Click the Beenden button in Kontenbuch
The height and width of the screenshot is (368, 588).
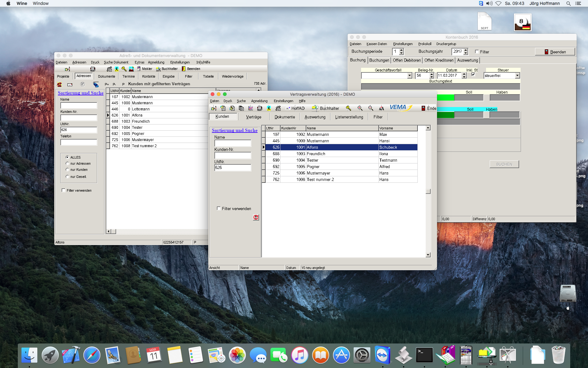click(x=555, y=52)
